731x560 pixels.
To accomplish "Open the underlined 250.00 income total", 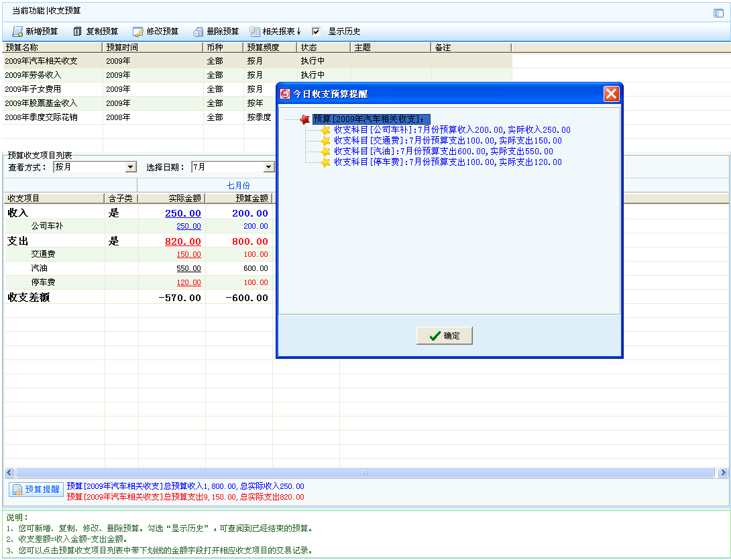I will pos(182,213).
